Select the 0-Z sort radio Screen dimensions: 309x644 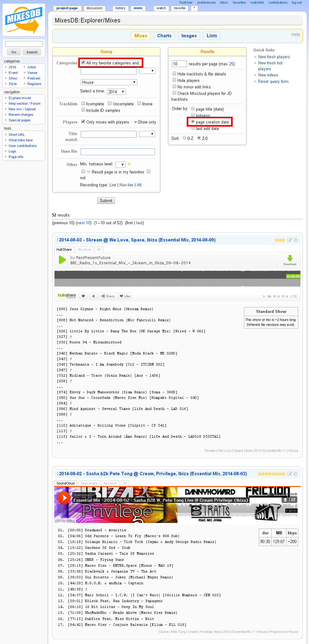[185, 138]
